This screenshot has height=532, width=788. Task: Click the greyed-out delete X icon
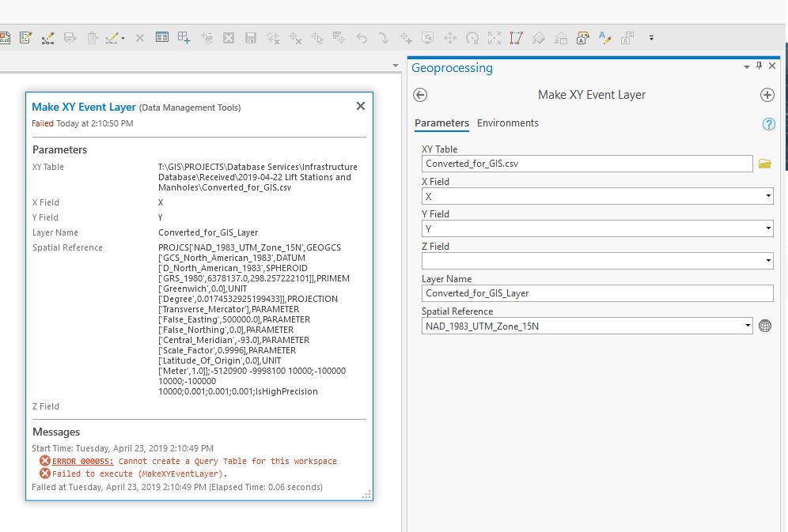click(140, 38)
